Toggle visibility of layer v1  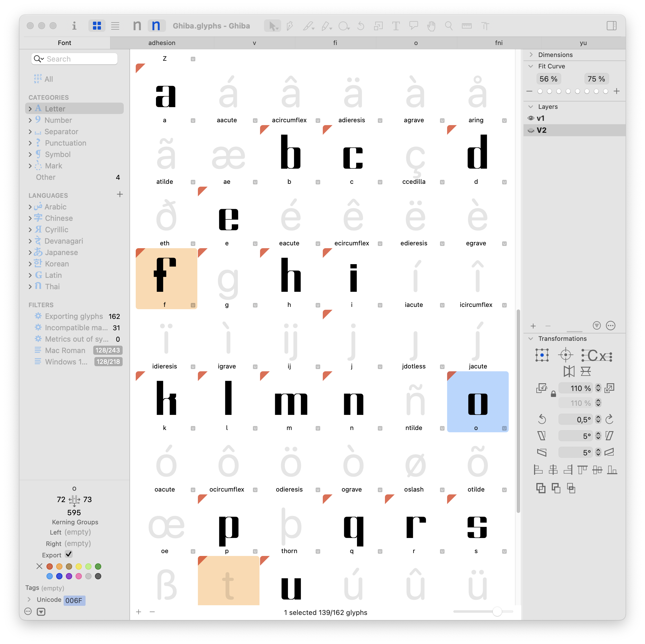530,118
